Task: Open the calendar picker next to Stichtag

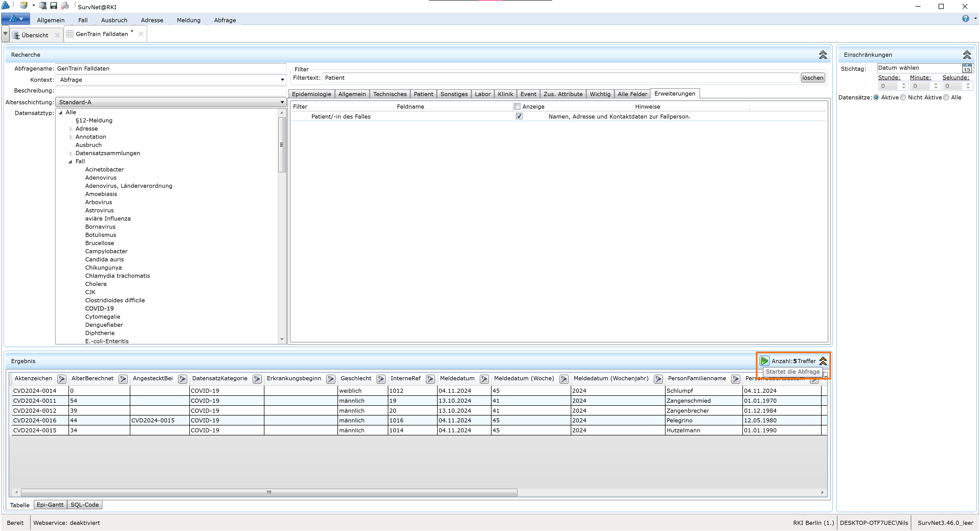Action: [967, 68]
